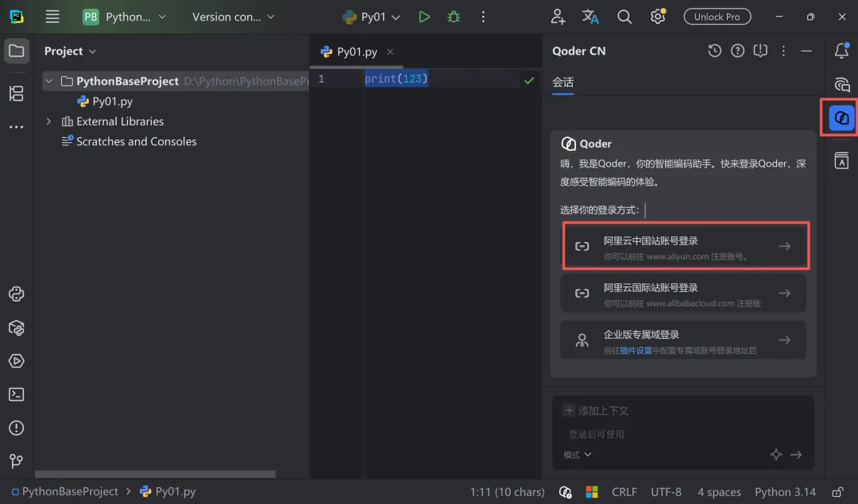Click Qoder status bar icon
858x504 pixels.
[566, 492]
